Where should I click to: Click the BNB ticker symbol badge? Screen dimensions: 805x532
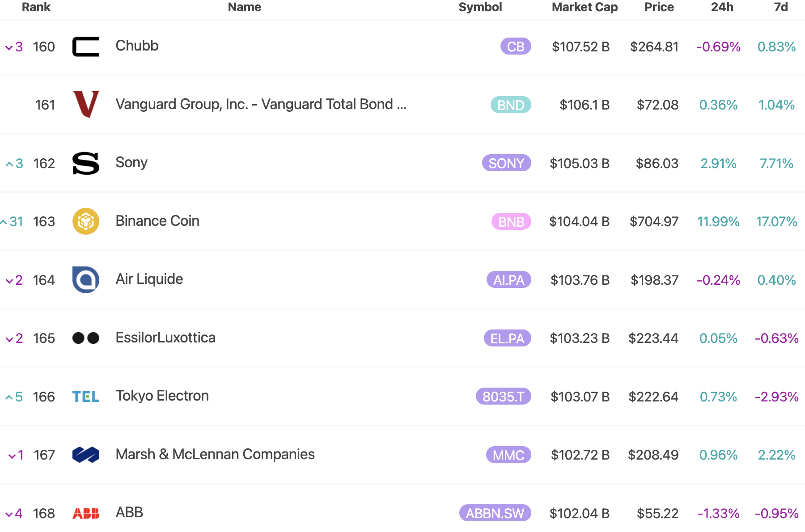pyautogui.click(x=511, y=221)
